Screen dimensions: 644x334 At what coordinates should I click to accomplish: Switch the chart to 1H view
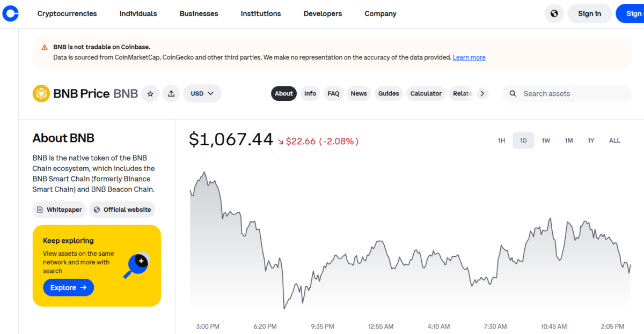(501, 140)
